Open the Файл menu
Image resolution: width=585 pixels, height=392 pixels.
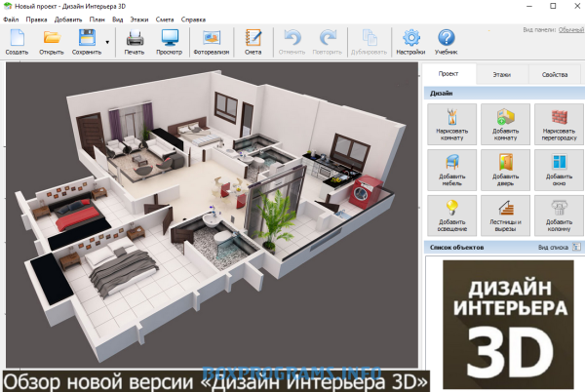[11, 20]
